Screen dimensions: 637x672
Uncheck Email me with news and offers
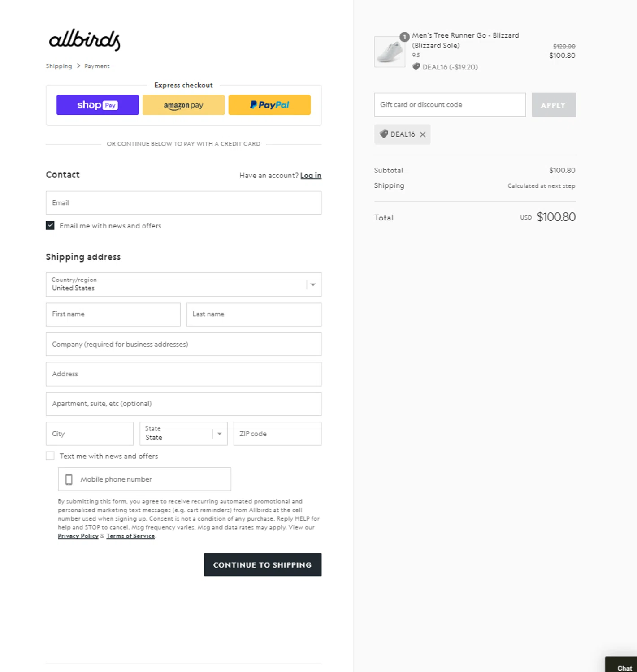(x=50, y=225)
